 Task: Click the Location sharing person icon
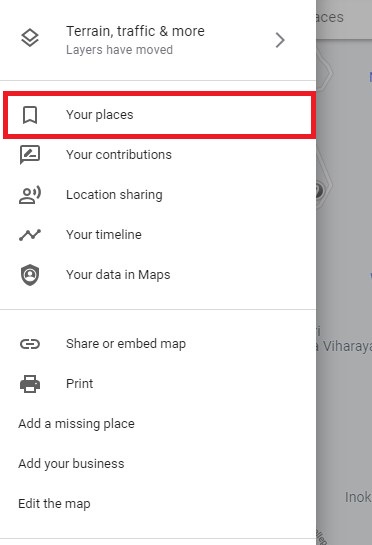click(30, 195)
